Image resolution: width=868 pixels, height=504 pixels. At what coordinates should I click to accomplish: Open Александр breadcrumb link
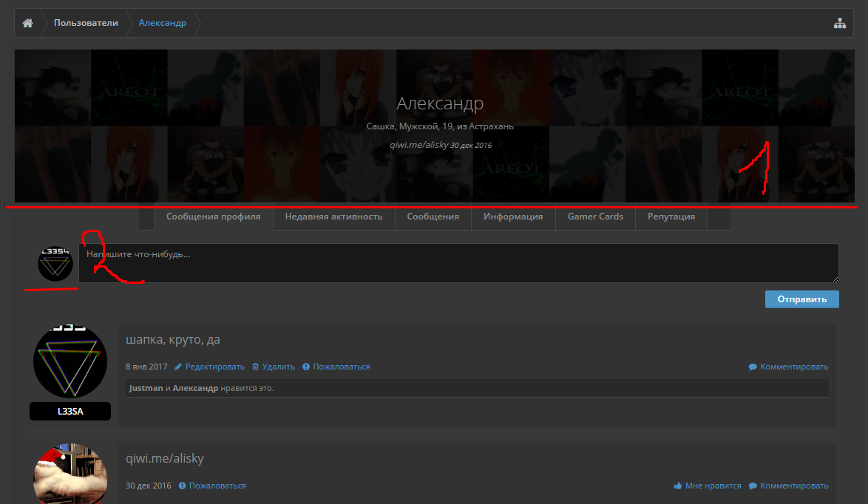[x=162, y=23]
